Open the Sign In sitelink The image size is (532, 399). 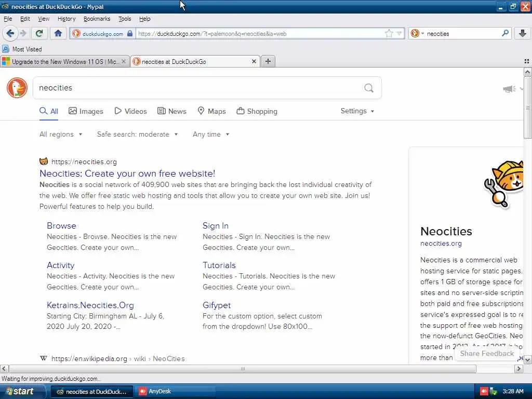click(216, 225)
